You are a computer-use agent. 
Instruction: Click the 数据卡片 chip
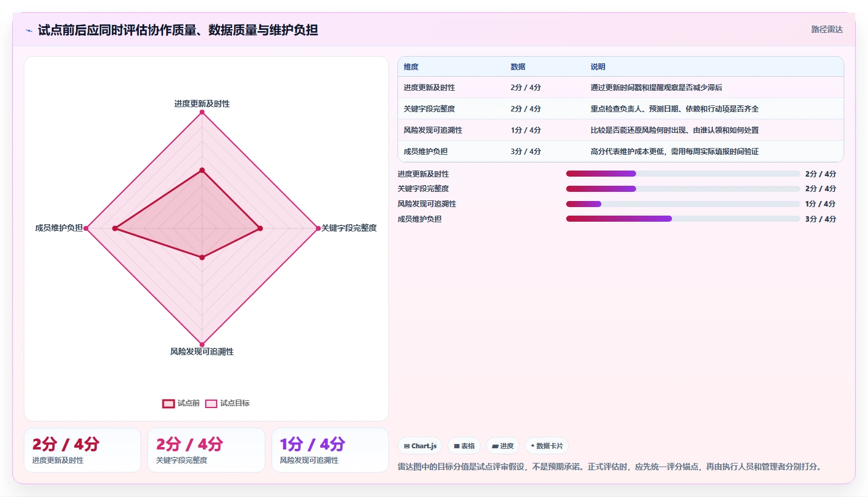(547, 446)
